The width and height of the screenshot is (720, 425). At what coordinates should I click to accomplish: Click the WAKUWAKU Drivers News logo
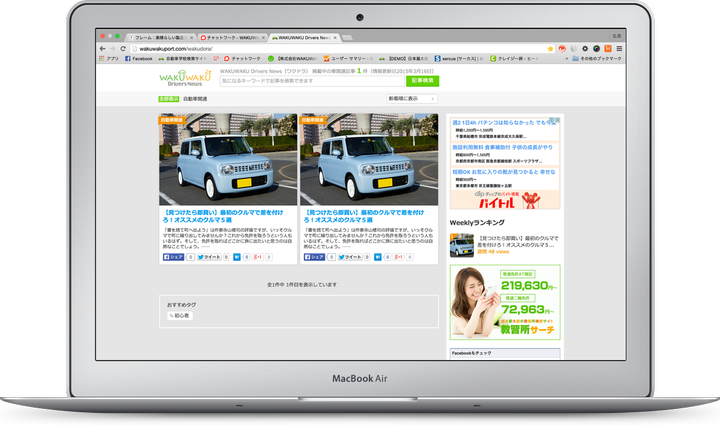[185, 78]
